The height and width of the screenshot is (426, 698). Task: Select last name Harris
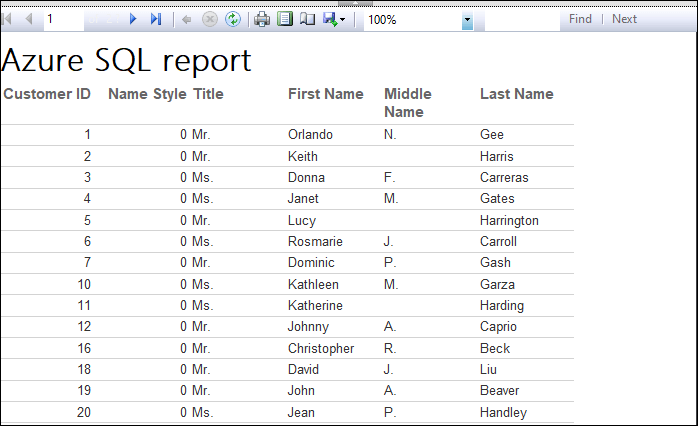click(497, 156)
